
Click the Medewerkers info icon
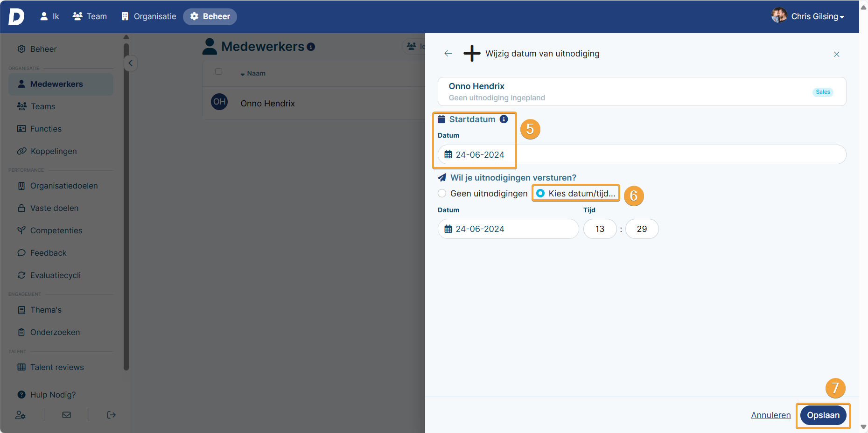tap(311, 47)
